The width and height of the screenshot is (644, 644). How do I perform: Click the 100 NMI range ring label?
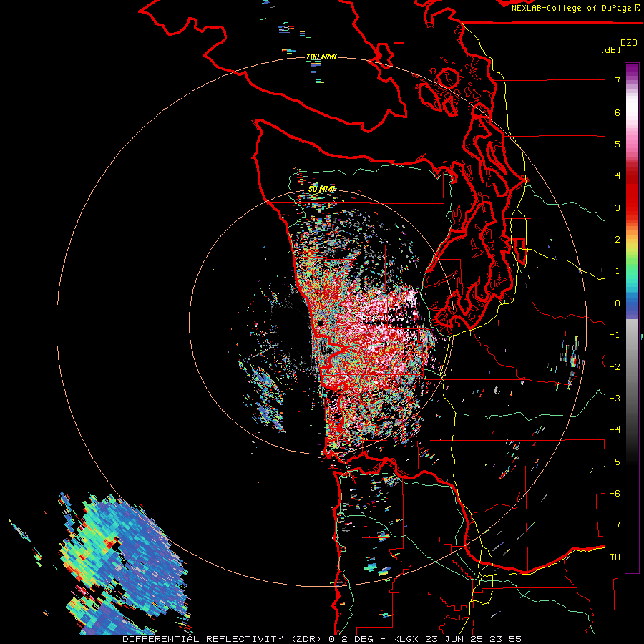(x=321, y=57)
